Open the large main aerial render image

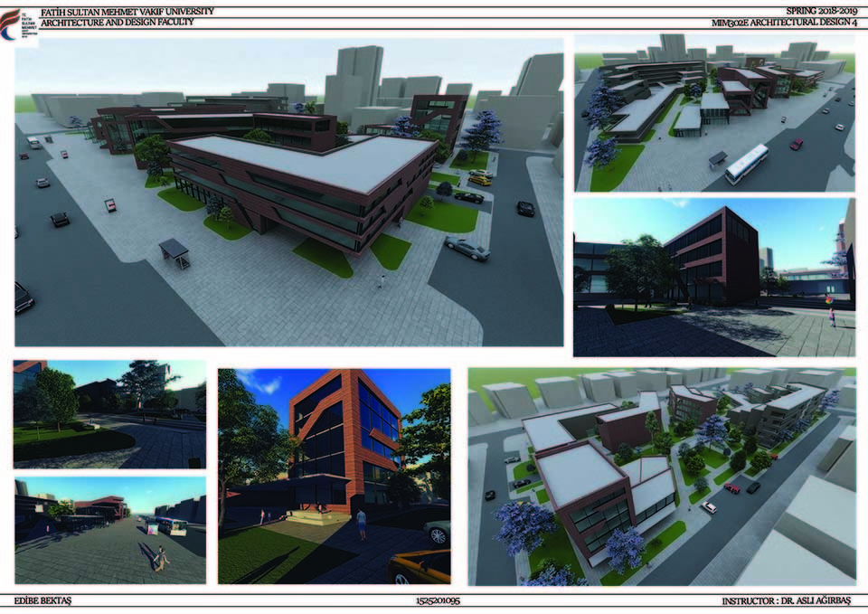point(288,192)
